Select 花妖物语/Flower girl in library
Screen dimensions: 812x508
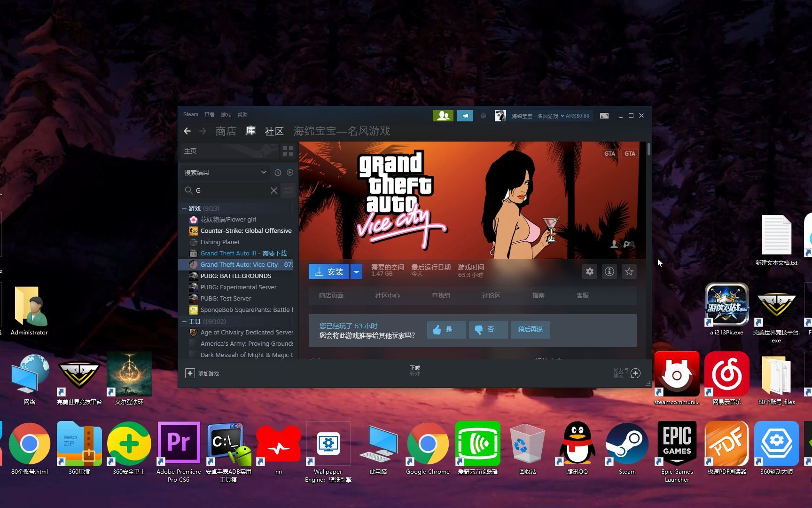pos(241,220)
